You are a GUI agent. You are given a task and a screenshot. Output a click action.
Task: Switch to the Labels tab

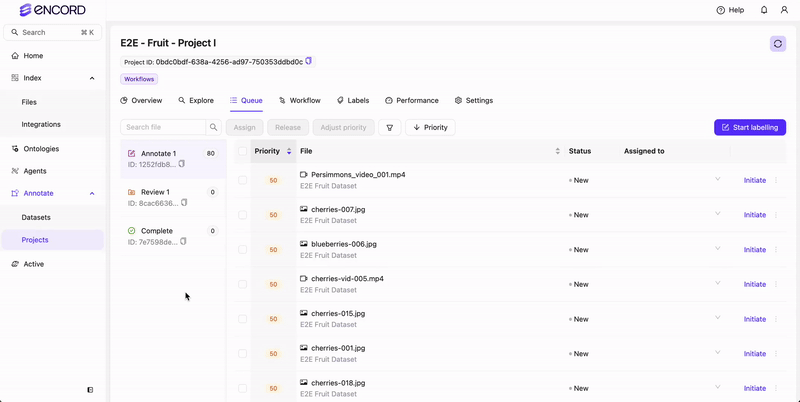(x=353, y=100)
